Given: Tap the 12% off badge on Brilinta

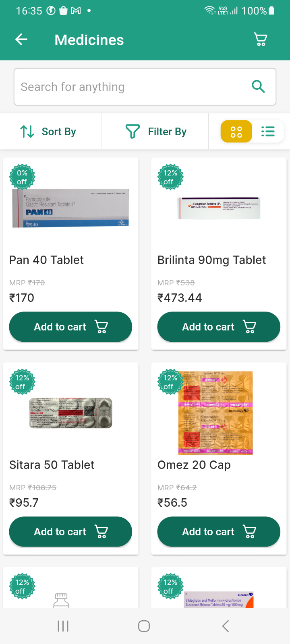Looking at the screenshot, I should click(x=170, y=177).
